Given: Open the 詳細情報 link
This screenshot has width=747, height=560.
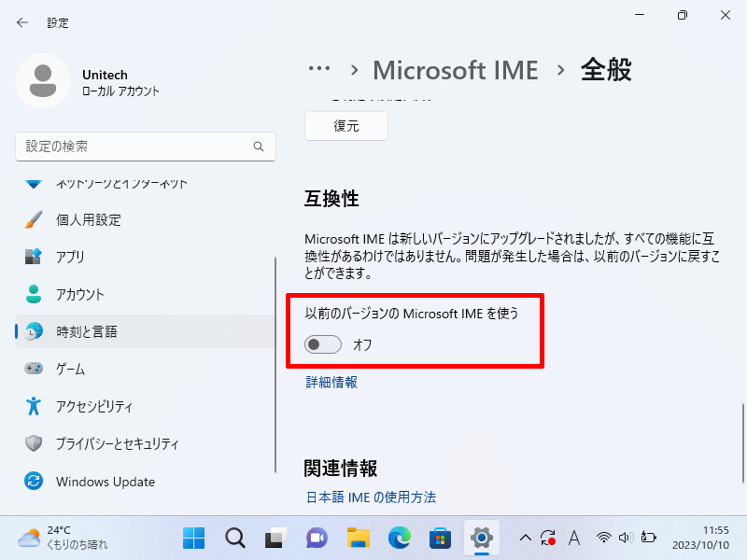Looking at the screenshot, I should pos(331,382).
